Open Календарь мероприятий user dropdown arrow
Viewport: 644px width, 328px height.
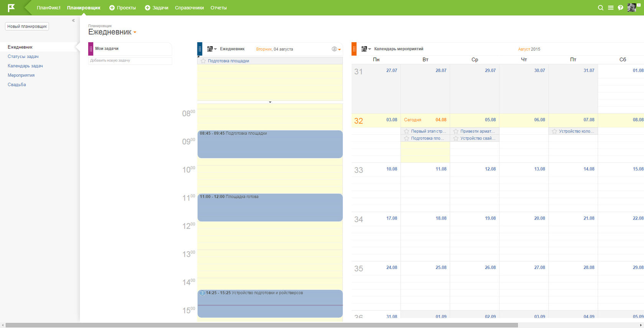pyautogui.click(x=370, y=49)
